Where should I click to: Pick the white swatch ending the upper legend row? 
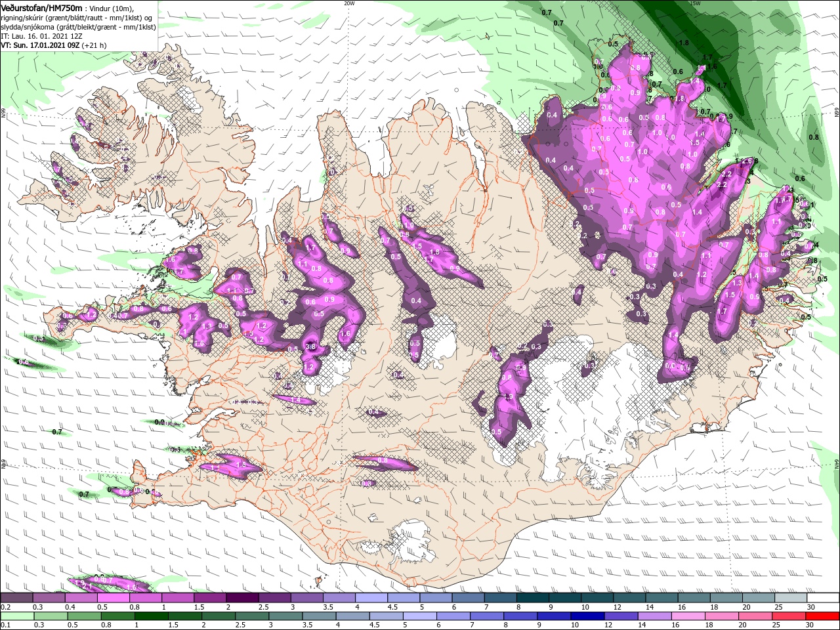(x=824, y=598)
